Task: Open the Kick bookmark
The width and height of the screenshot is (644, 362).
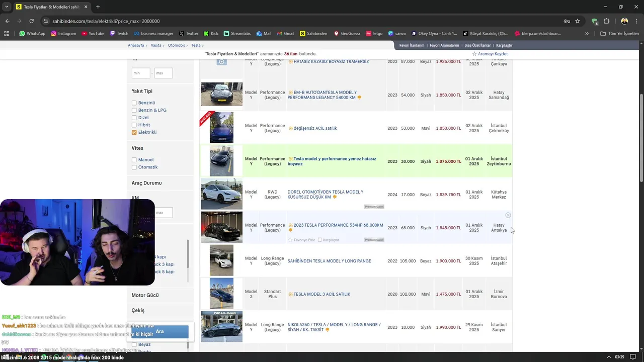Action: 211,34
